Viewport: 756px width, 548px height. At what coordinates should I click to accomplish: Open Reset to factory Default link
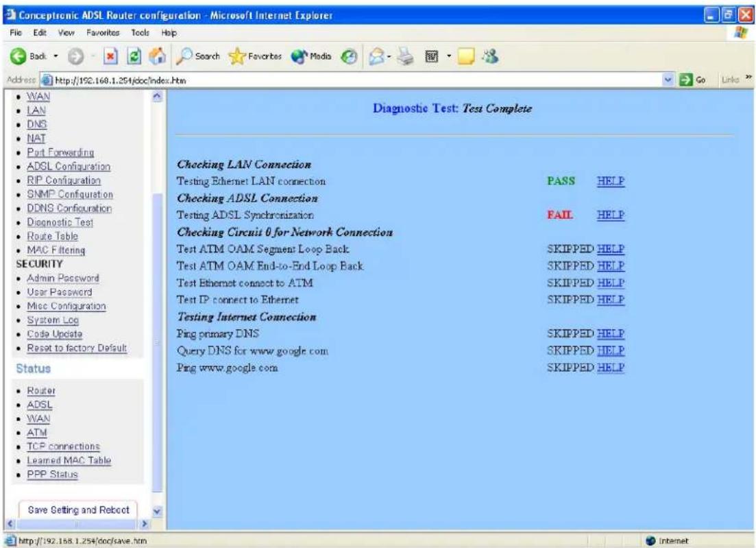coord(77,348)
